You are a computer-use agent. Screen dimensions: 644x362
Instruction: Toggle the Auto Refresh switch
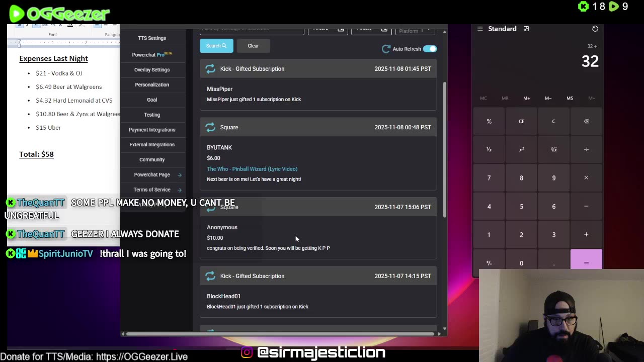[x=430, y=49]
